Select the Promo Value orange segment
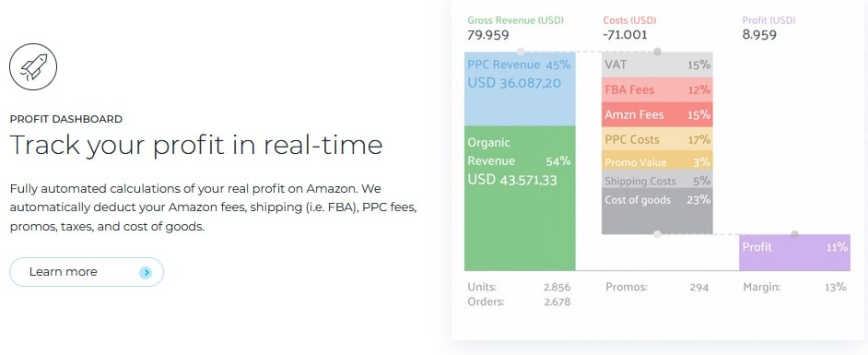Image resolution: width=868 pixels, height=355 pixels. [x=657, y=160]
